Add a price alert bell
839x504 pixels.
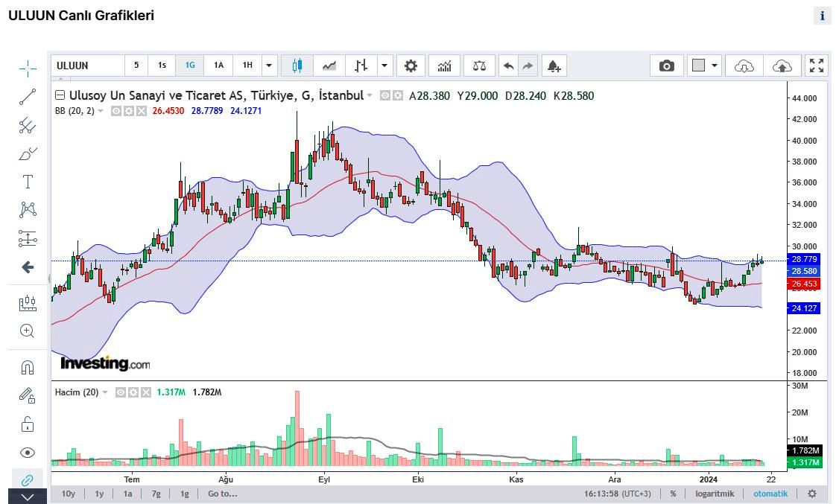[554, 66]
